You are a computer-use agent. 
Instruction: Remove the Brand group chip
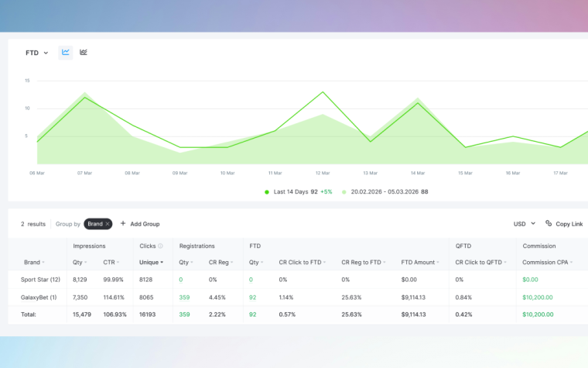[108, 224]
